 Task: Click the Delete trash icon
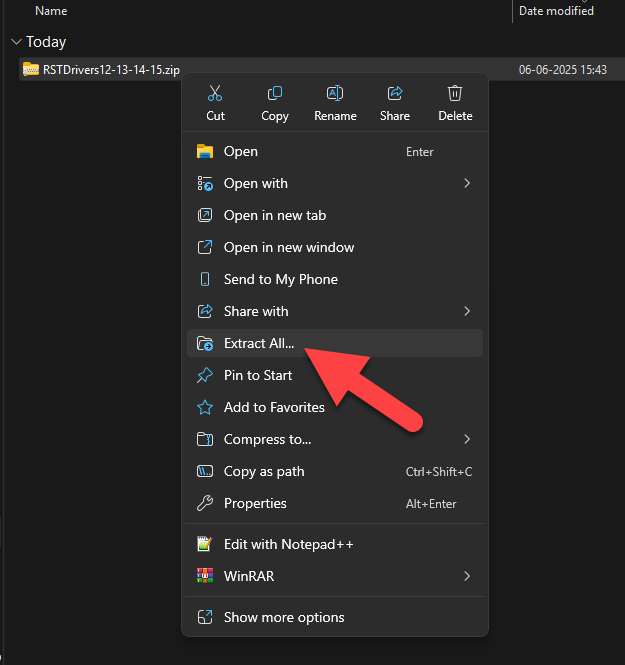pyautogui.click(x=455, y=93)
